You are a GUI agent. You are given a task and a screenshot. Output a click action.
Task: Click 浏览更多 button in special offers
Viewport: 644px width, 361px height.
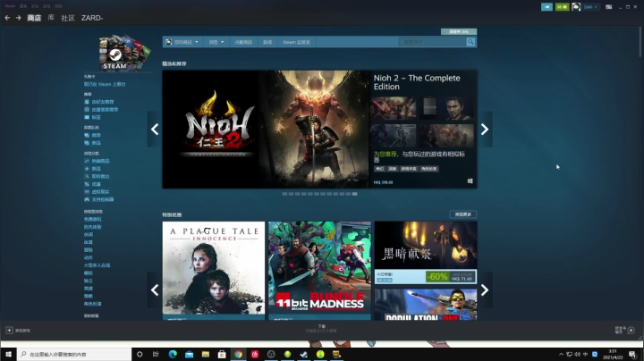(x=463, y=214)
